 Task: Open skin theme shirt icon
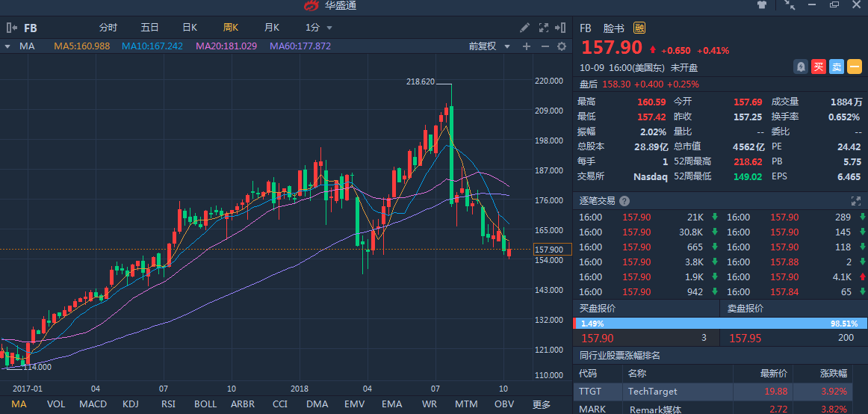click(762, 5)
